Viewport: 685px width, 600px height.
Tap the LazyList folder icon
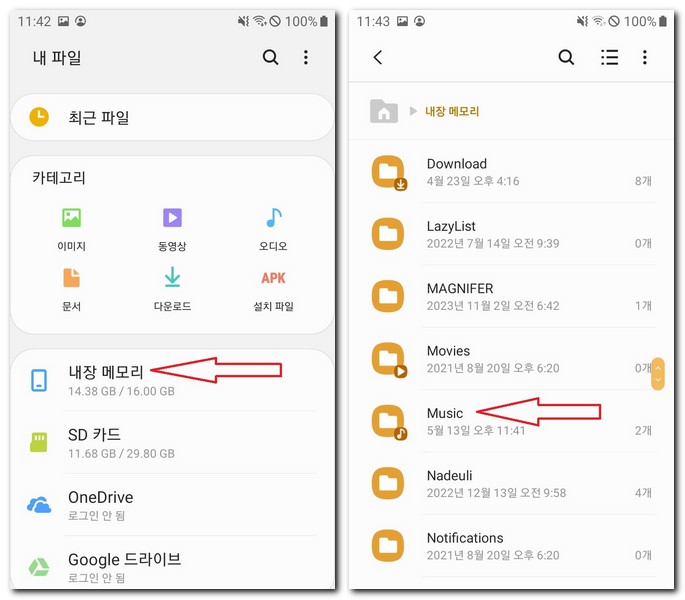coord(387,234)
